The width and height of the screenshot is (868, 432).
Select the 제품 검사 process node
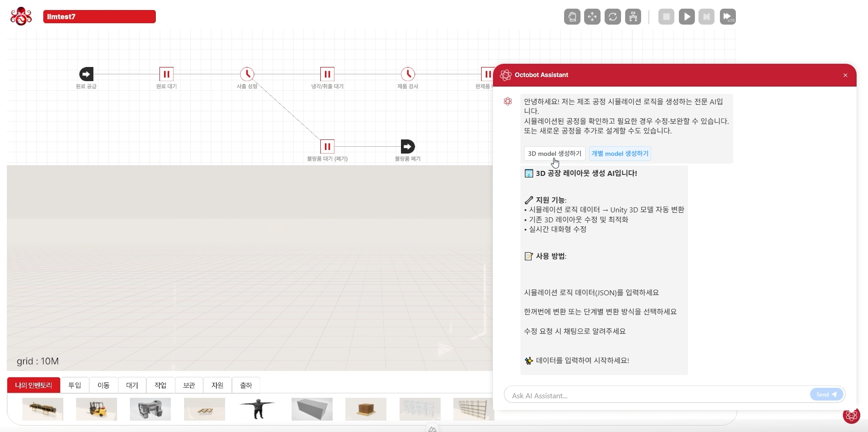pyautogui.click(x=408, y=74)
